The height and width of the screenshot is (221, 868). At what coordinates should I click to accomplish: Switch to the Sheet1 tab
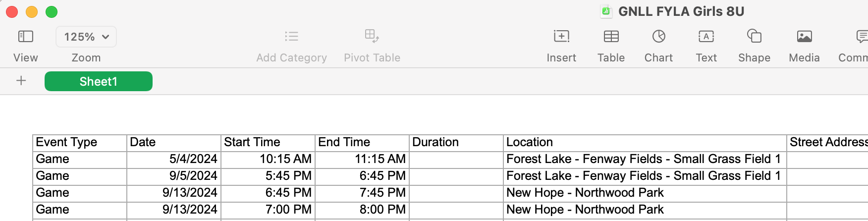pyautogui.click(x=99, y=81)
